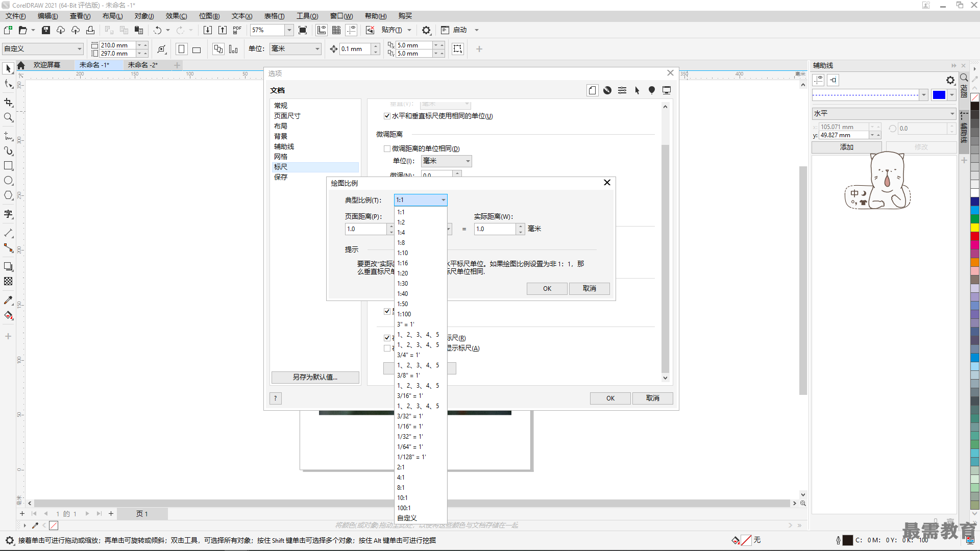Screen dimensions: 980x551
Task: Open the typical scale combo box
Action: point(421,200)
